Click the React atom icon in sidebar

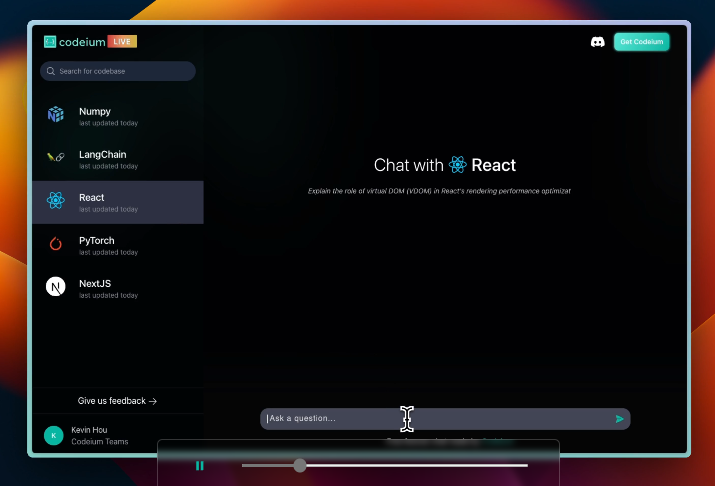pos(56,200)
